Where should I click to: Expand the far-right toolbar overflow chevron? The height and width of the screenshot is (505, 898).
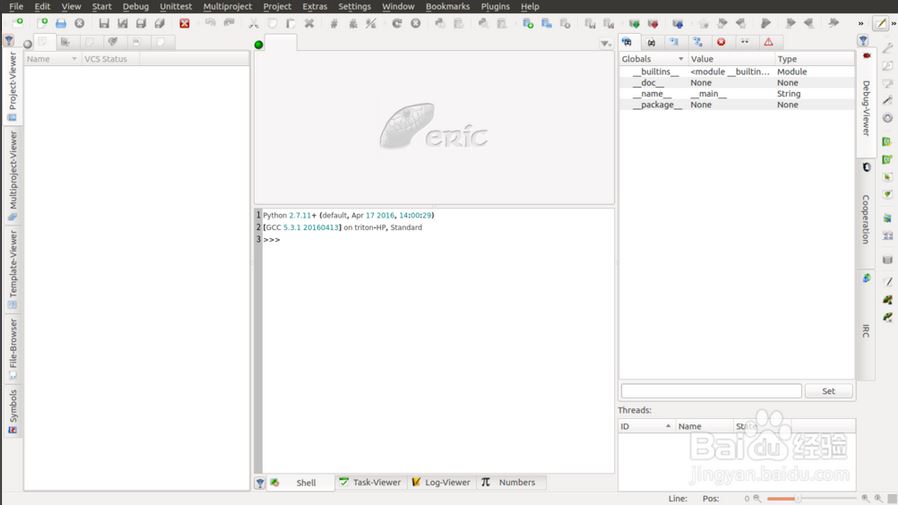(x=893, y=23)
